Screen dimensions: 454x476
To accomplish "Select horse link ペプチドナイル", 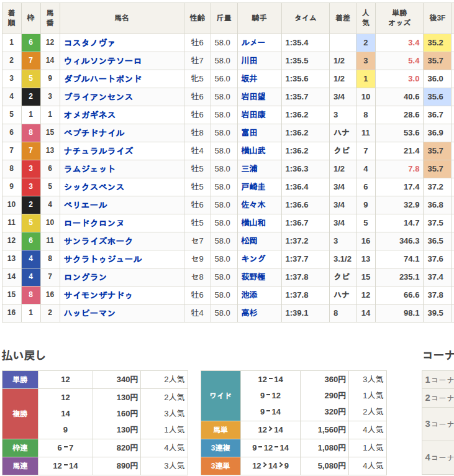I will 94,133.
